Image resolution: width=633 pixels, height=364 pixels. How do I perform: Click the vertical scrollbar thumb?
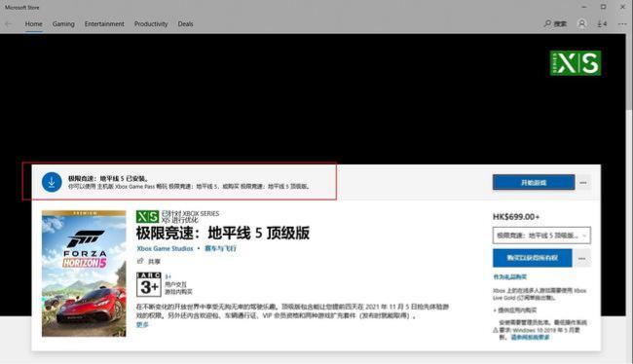click(x=629, y=72)
